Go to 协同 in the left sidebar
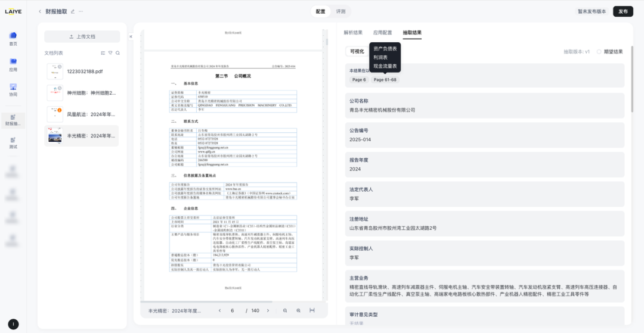The width and height of the screenshot is (644, 333). (x=13, y=89)
